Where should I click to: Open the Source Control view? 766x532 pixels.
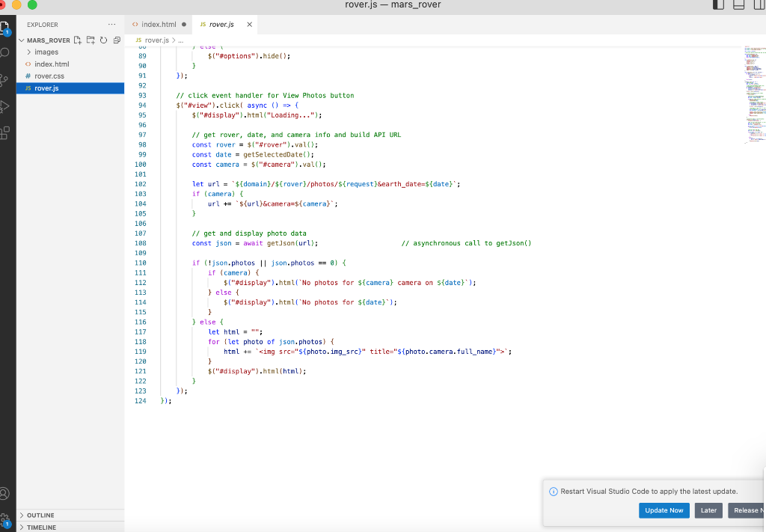tap(4, 79)
